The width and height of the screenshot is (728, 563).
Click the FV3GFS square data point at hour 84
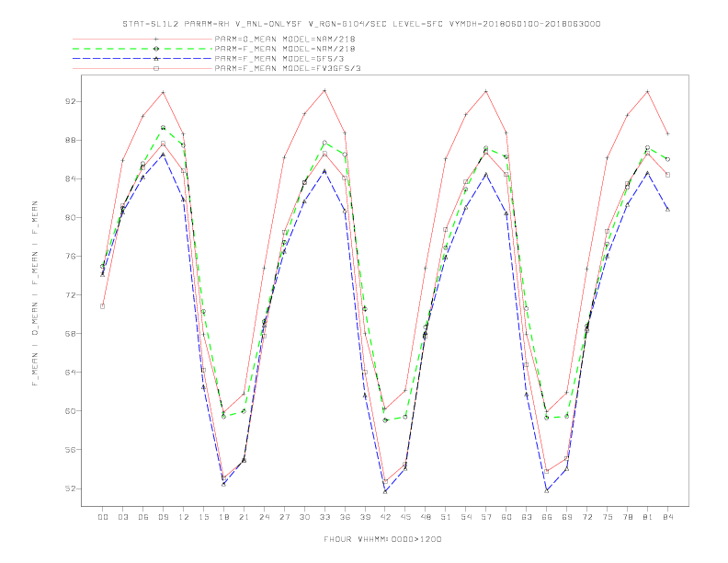(667, 175)
